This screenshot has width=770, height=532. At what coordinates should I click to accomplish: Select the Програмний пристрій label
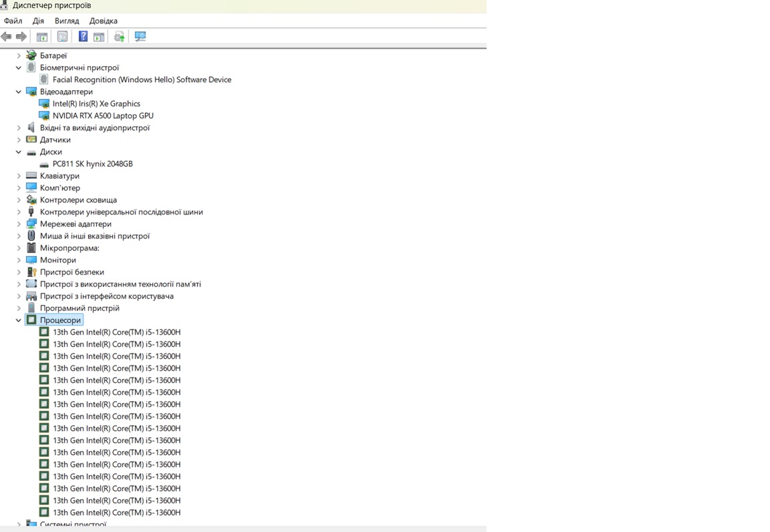tap(80, 308)
